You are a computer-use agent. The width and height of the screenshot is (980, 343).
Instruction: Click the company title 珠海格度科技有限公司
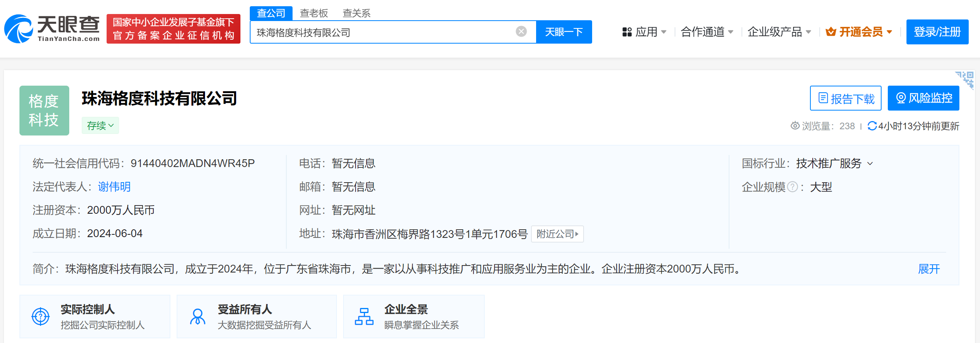point(160,98)
